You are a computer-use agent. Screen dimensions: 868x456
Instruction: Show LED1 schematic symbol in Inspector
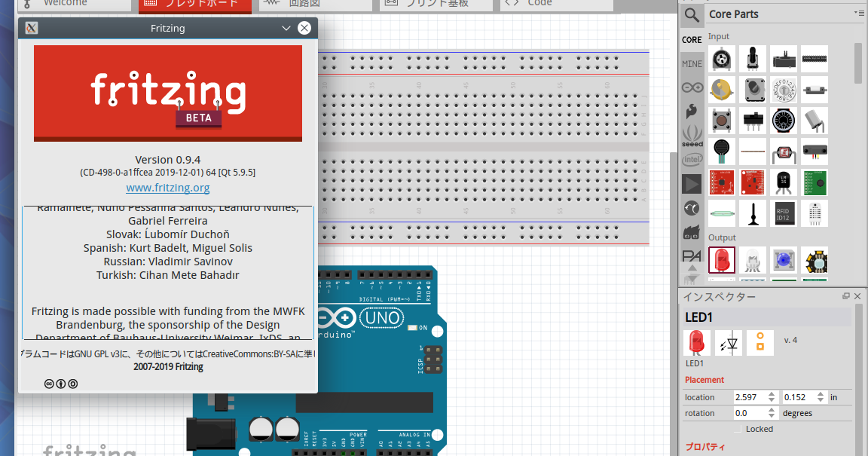coord(729,343)
